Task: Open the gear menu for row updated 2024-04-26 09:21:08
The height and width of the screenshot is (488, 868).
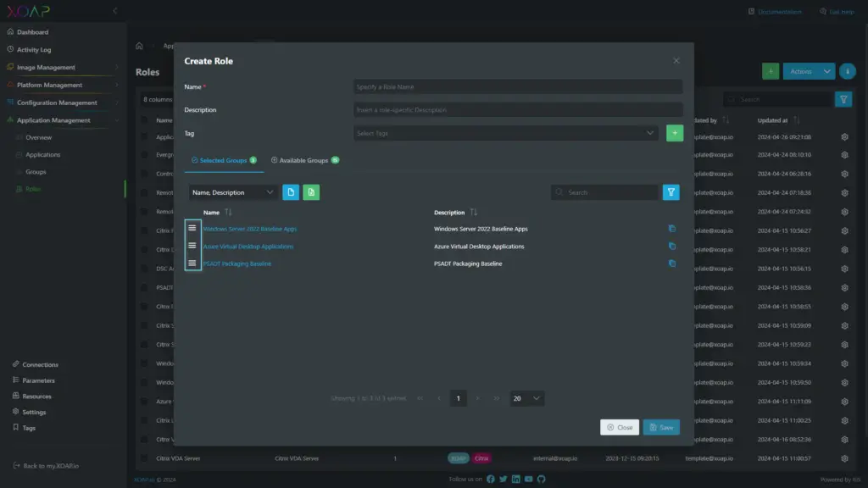Action: (844, 137)
